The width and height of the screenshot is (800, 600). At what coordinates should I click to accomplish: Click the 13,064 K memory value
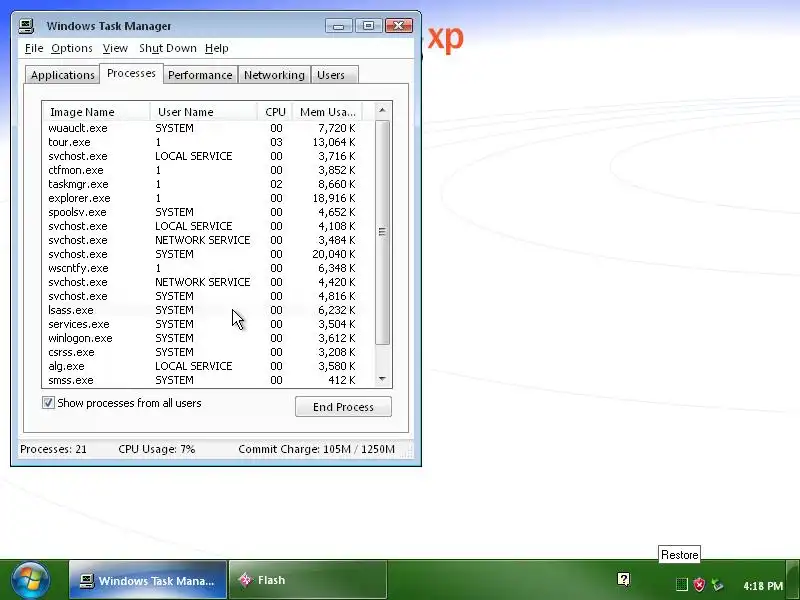pyautogui.click(x=334, y=142)
